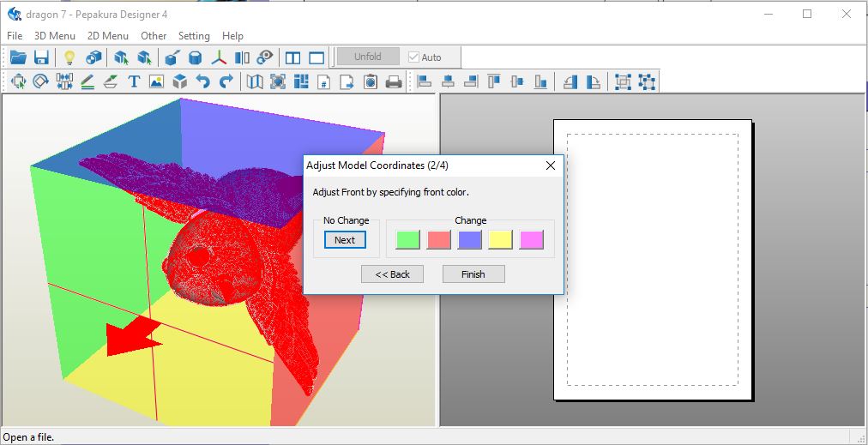Click the printer icon

coord(394,82)
